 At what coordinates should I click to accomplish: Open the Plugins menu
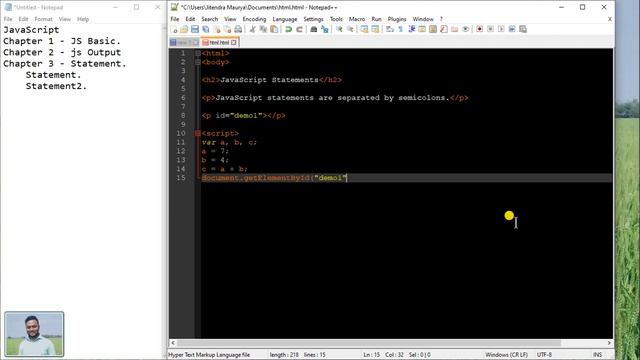[397, 19]
